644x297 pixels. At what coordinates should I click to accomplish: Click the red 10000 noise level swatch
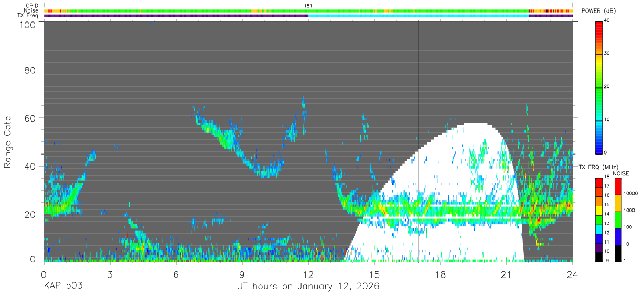click(618, 186)
